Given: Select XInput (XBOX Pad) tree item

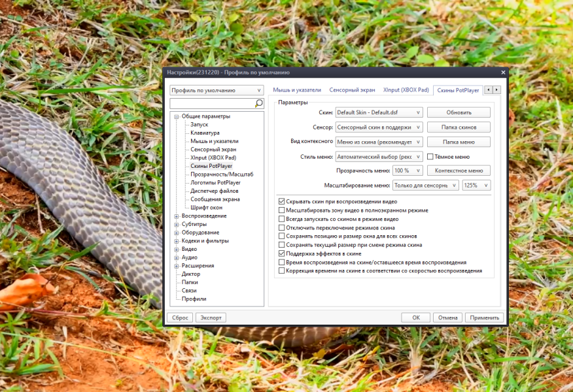Looking at the screenshot, I should tap(213, 157).
